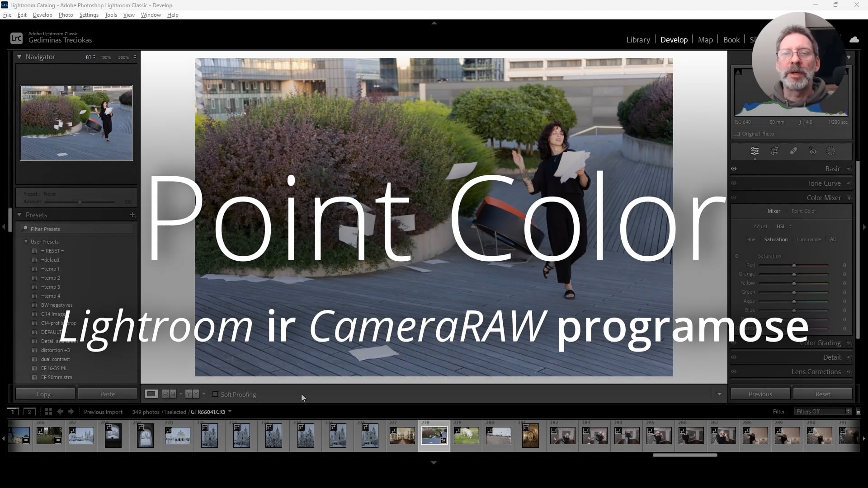Open the File menu
Screen dimensions: 868x488
pos(7,15)
